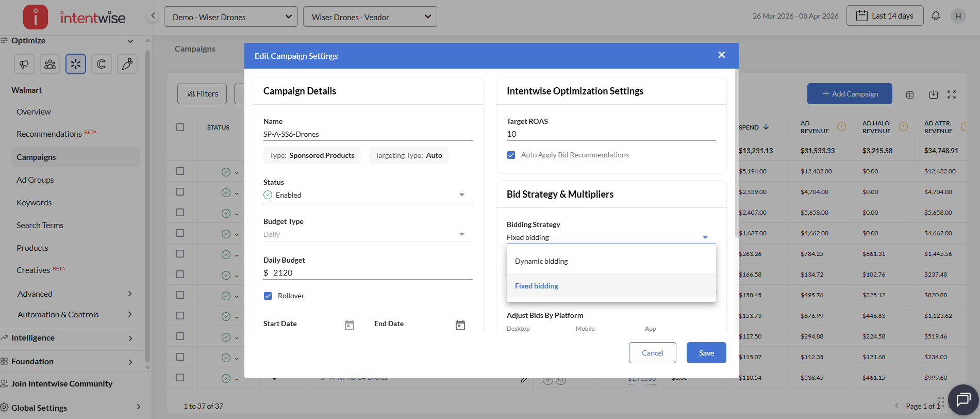Screen dimensions: 980x419
Task: Save the campaign settings
Action: coord(706,353)
